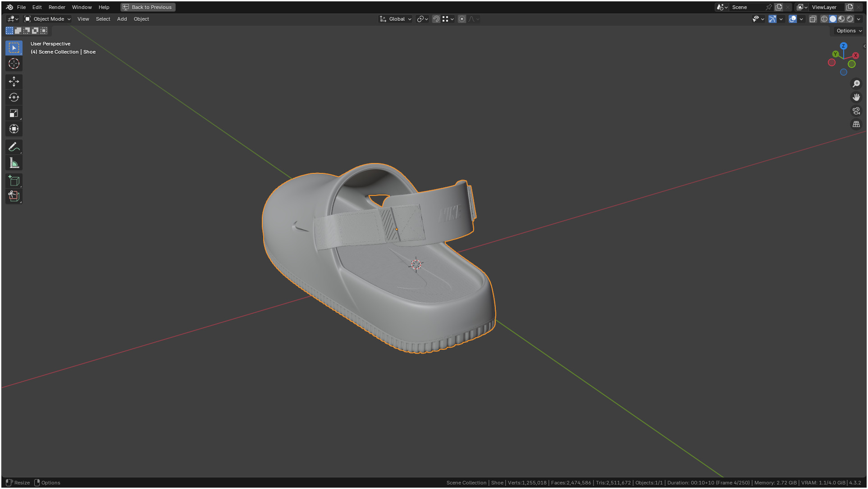
Task: Set selection mode to Set New
Action: pos(9,31)
